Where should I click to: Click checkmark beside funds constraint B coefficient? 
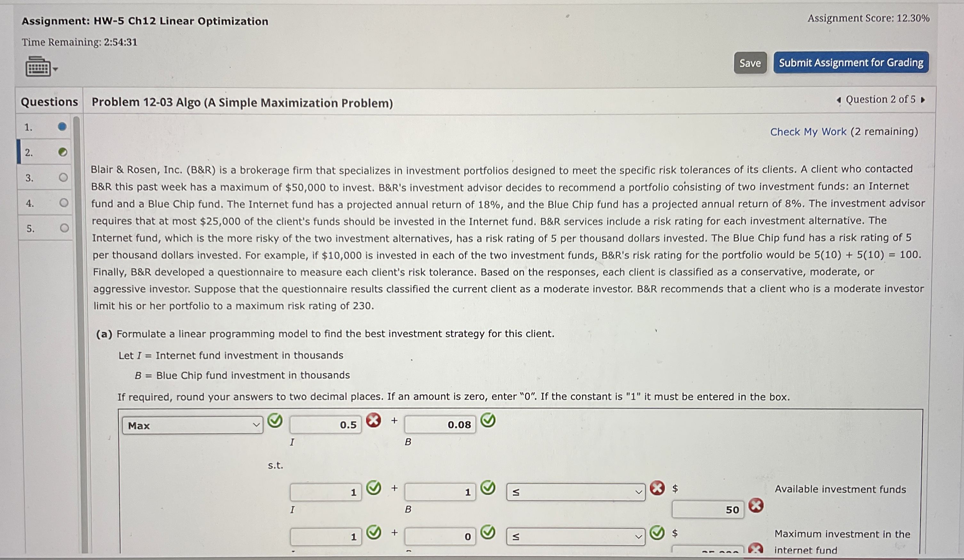[488, 488]
